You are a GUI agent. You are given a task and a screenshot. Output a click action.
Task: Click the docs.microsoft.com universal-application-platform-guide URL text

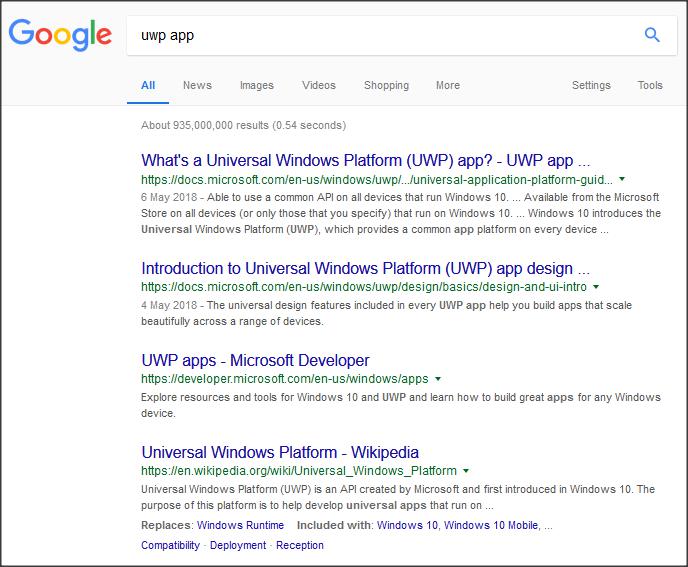pyautogui.click(x=377, y=179)
